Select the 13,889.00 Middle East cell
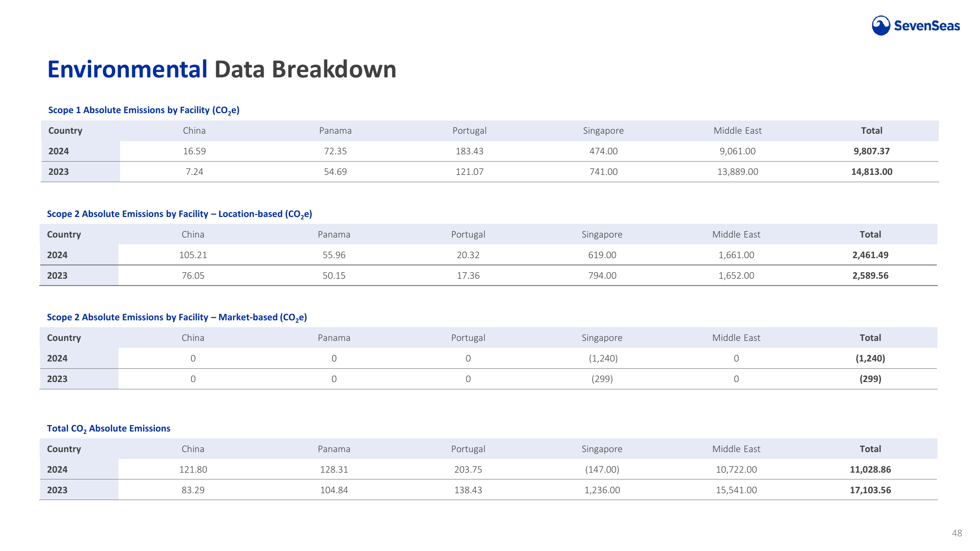980x551 pixels. [x=737, y=172]
